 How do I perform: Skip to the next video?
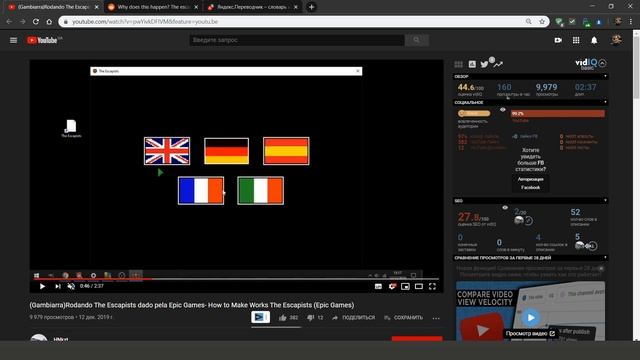point(58,286)
